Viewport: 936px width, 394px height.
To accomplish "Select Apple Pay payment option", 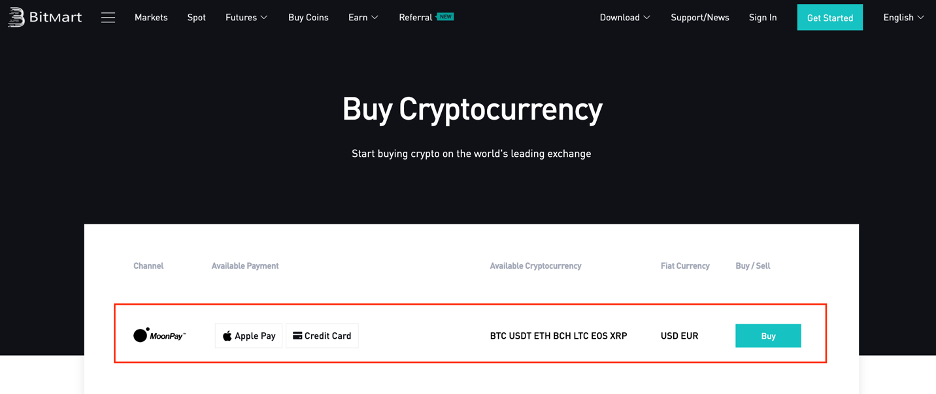I will click(x=249, y=335).
